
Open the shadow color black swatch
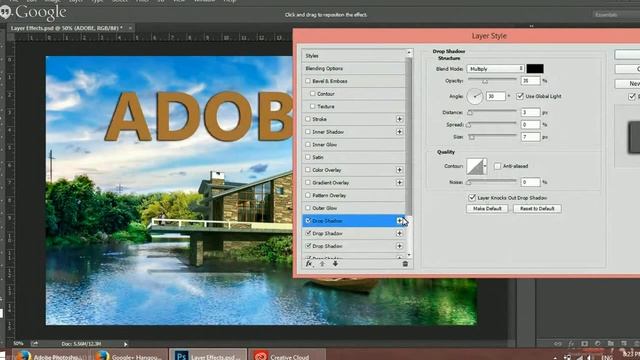(535, 69)
